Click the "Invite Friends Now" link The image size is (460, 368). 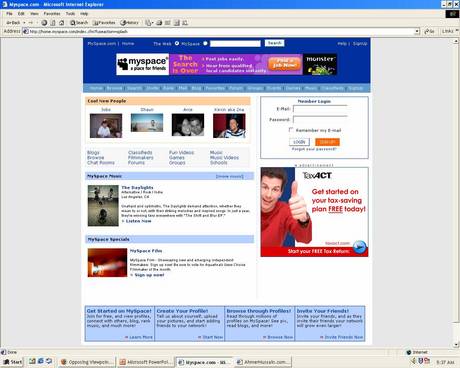[343, 337]
